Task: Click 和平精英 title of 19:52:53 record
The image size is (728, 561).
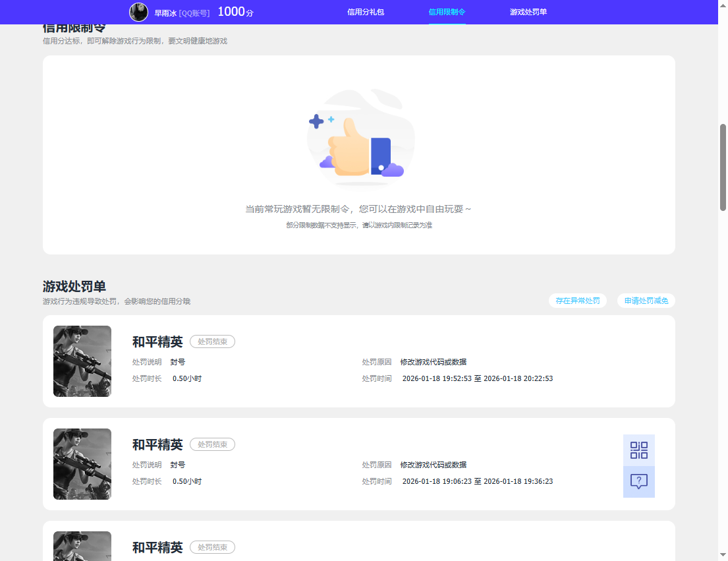Action: click(157, 341)
